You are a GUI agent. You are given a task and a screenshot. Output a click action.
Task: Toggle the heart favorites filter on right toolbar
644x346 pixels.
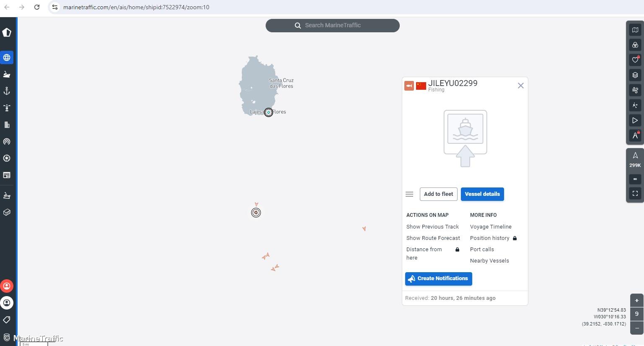click(x=635, y=60)
